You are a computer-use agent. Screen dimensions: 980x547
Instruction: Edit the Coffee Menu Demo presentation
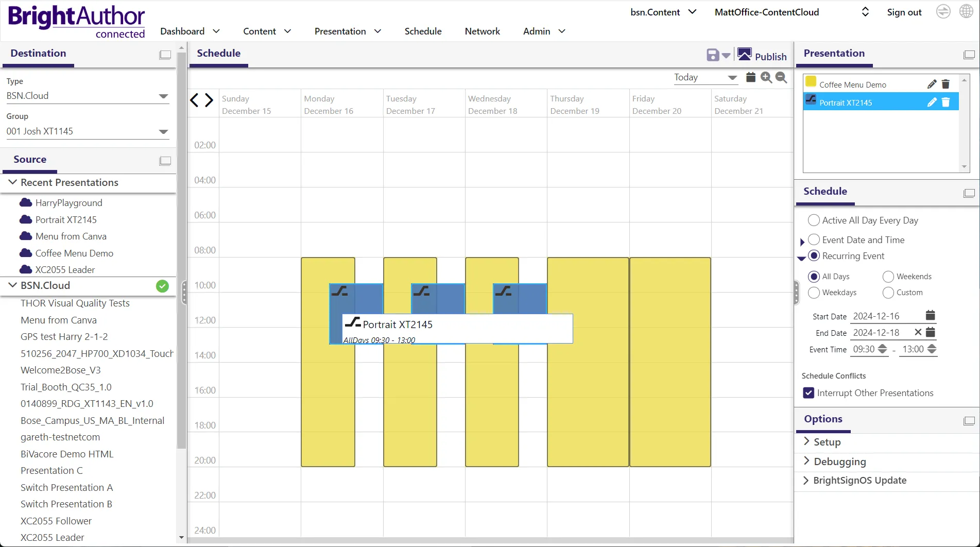pos(932,84)
